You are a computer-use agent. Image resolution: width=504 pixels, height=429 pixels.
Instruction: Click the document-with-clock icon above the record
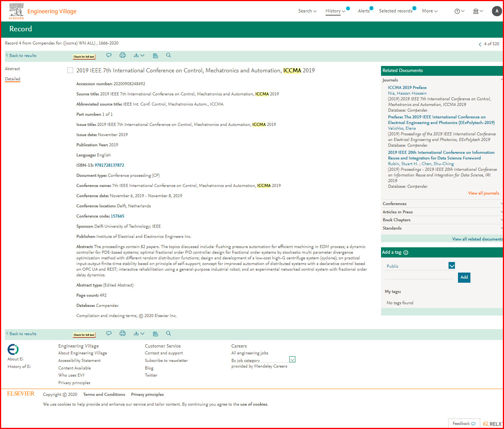pos(155,56)
